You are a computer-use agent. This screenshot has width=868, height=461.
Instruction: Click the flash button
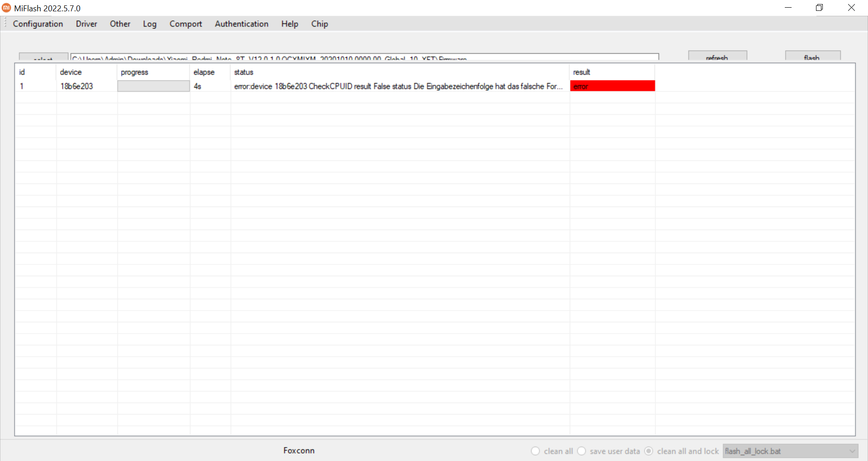pos(812,56)
